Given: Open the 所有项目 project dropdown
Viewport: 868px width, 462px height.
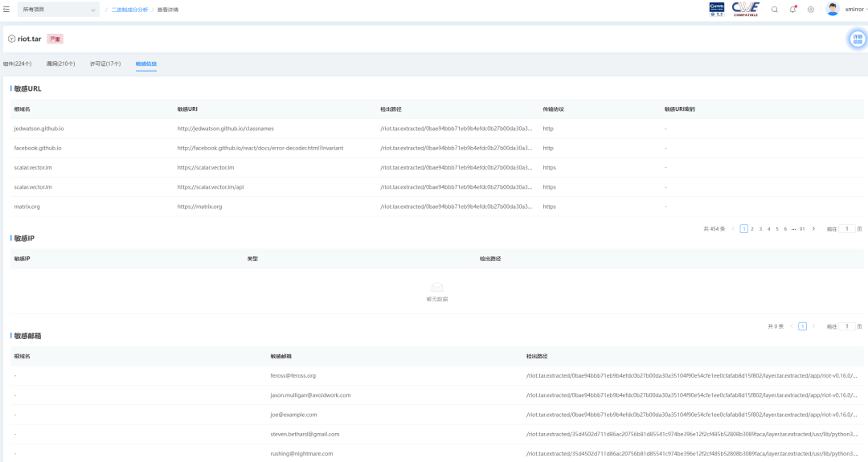Looking at the screenshot, I should 58,10.
